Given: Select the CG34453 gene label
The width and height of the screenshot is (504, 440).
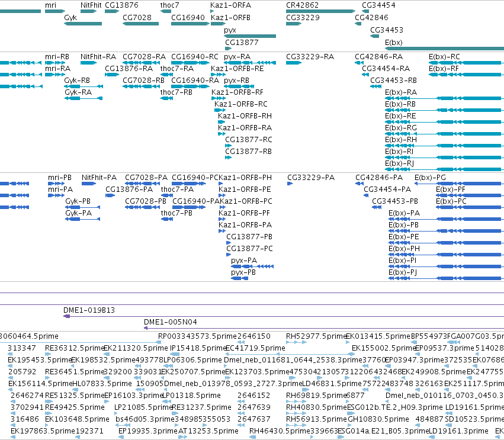Looking at the screenshot, I should pyautogui.click(x=387, y=30).
